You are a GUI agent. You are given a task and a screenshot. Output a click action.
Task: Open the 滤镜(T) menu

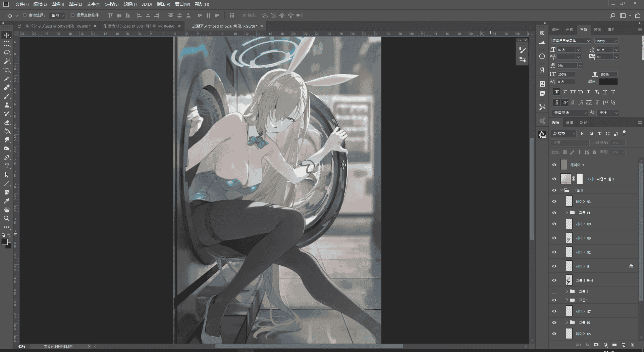coord(130,4)
